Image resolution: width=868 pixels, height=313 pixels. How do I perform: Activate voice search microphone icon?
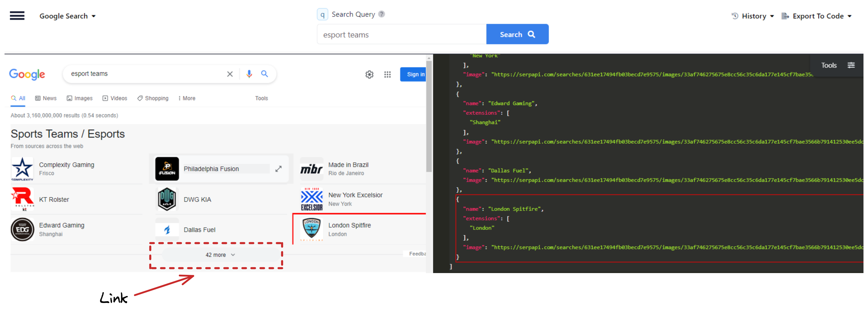pos(249,74)
